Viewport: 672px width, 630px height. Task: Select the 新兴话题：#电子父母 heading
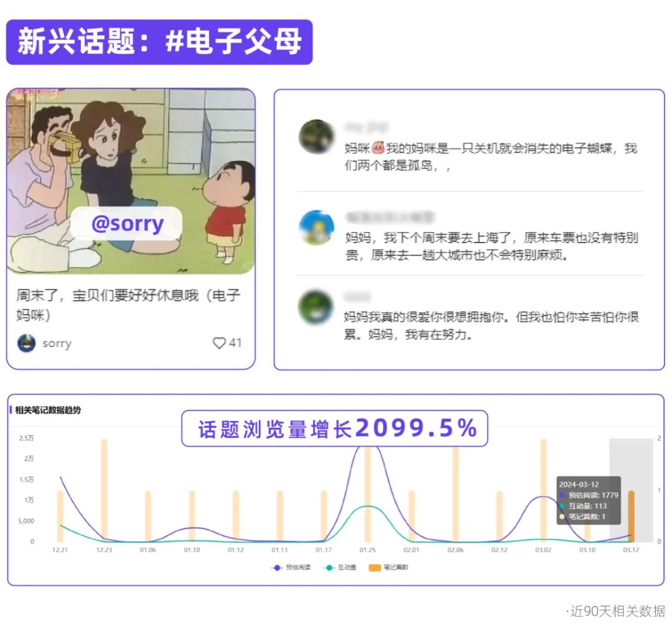click(x=159, y=42)
